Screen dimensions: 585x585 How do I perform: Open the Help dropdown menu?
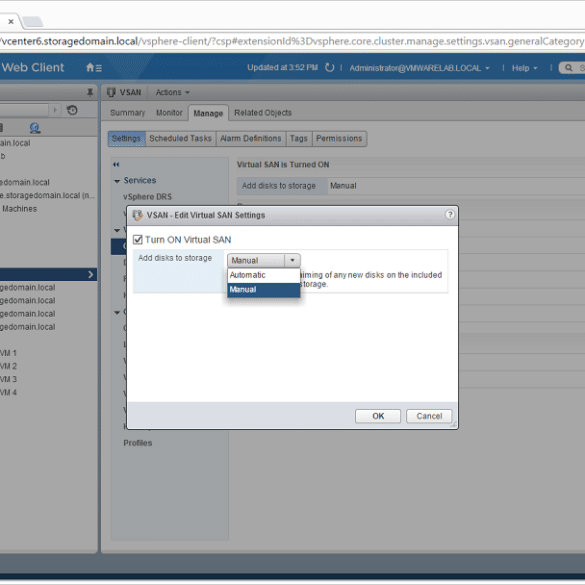click(524, 68)
